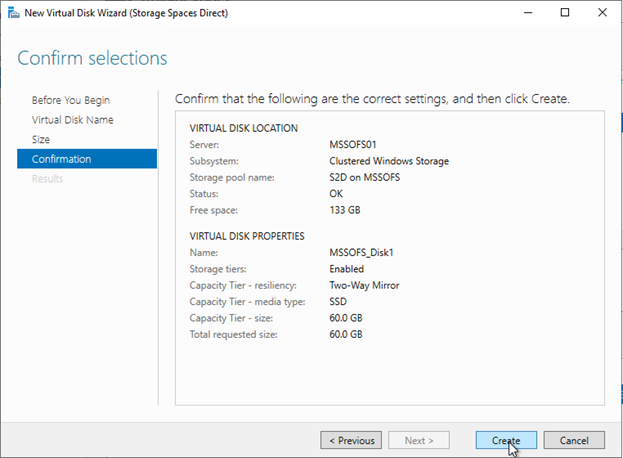
Task: Open the Virtual Disk Name step
Action: pyautogui.click(x=73, y=120)
